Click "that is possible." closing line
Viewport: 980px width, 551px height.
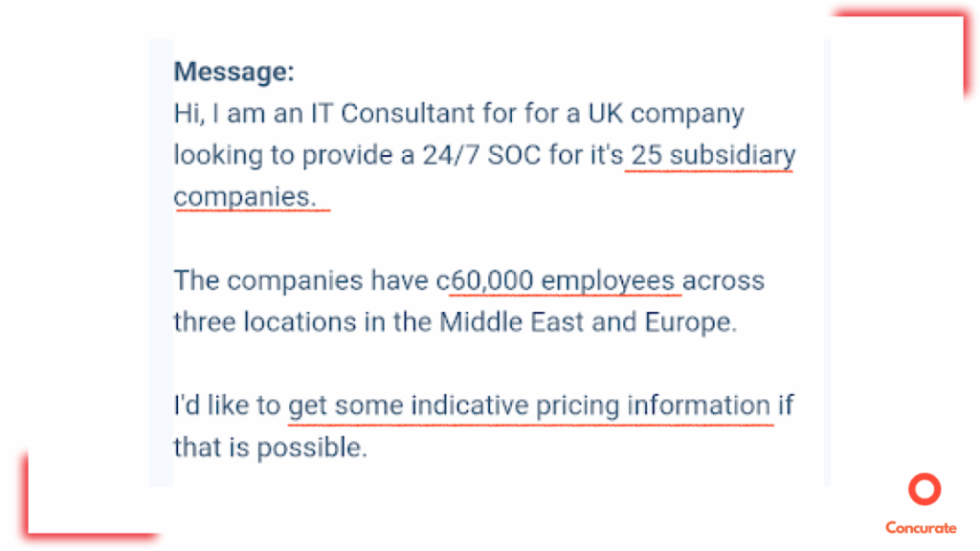click(x=271, y=448)
